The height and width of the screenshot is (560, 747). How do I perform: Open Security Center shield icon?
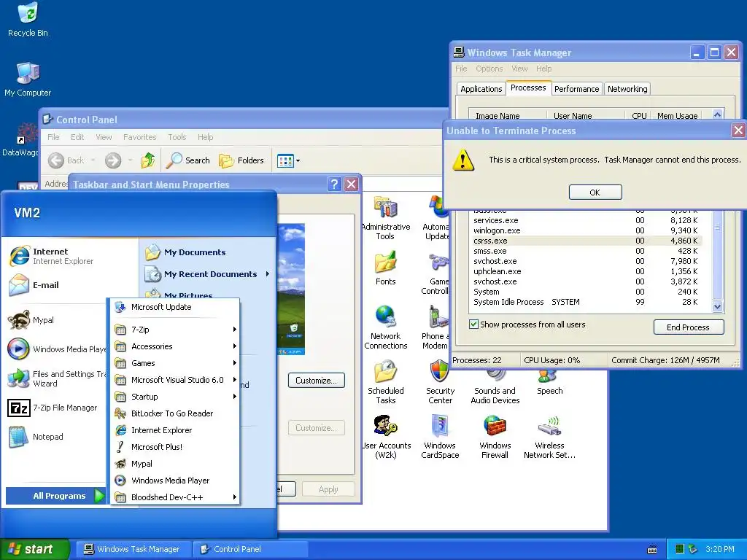[440, 382]
